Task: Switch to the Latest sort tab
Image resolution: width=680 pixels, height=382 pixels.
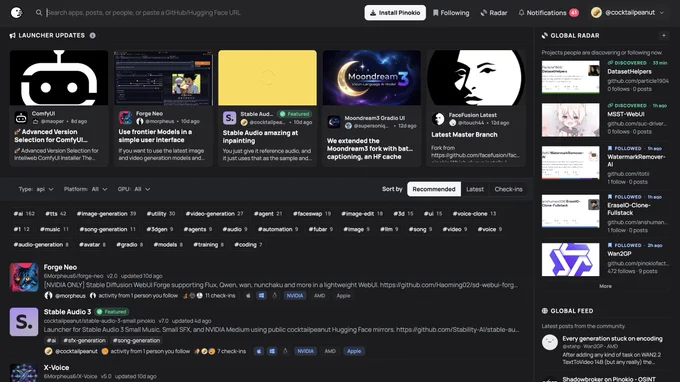Action: [x=475, y=189]
